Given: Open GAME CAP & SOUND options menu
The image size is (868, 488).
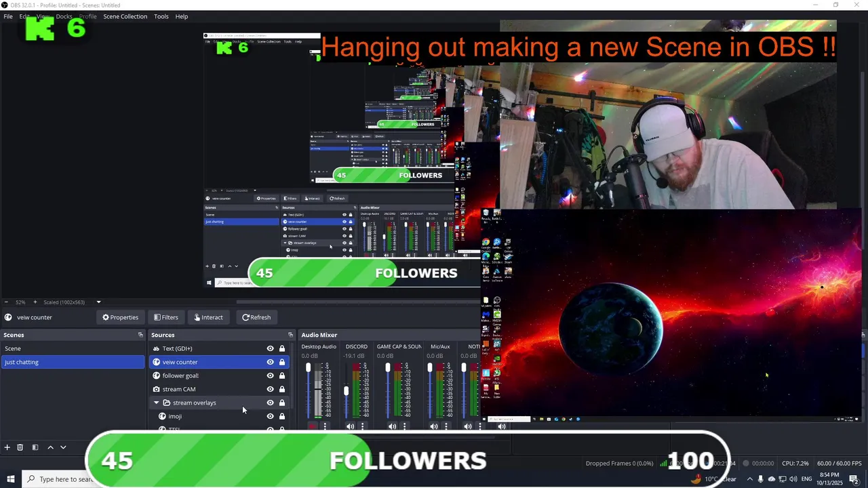Looking at the screenshot, I should (404, 426).
